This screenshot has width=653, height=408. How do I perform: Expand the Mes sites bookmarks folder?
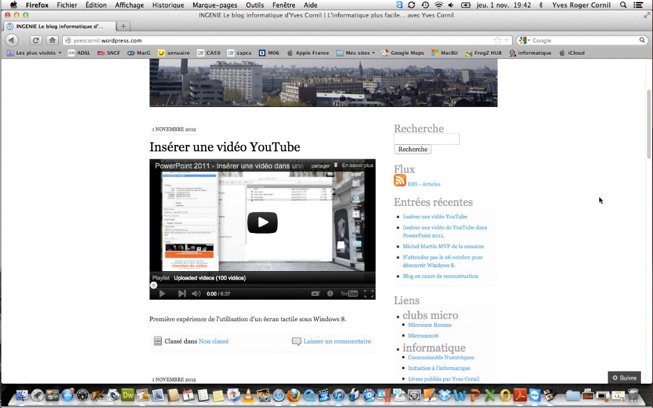[355, 53]
